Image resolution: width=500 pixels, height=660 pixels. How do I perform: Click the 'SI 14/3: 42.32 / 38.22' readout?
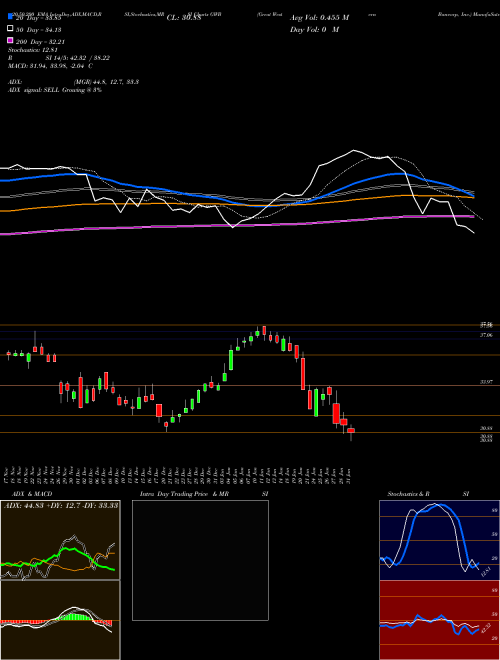tap(77, 58)
